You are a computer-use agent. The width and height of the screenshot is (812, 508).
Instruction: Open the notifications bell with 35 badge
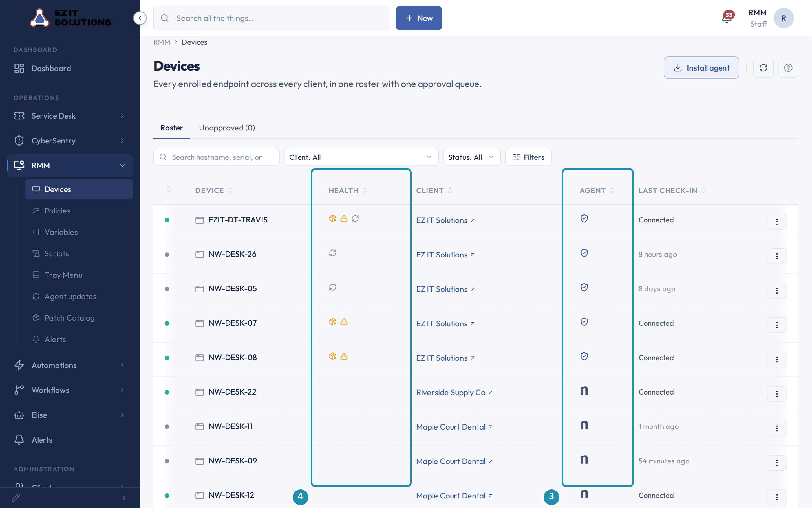[727, 18]
